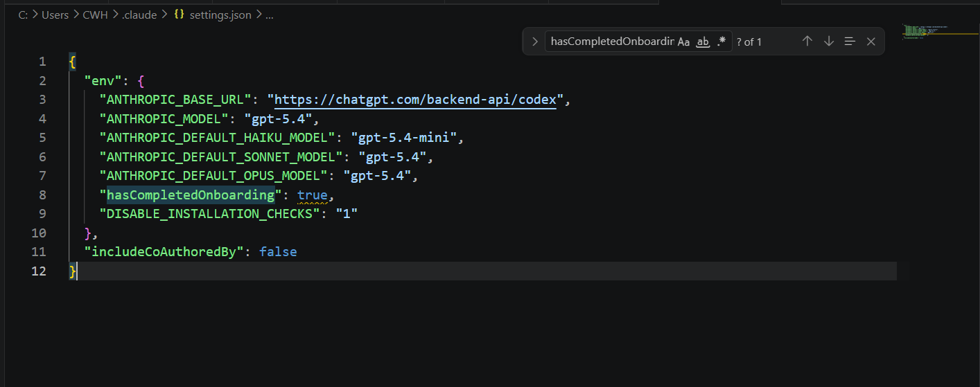Open the Users breadcrumb folder

(55, 15)
